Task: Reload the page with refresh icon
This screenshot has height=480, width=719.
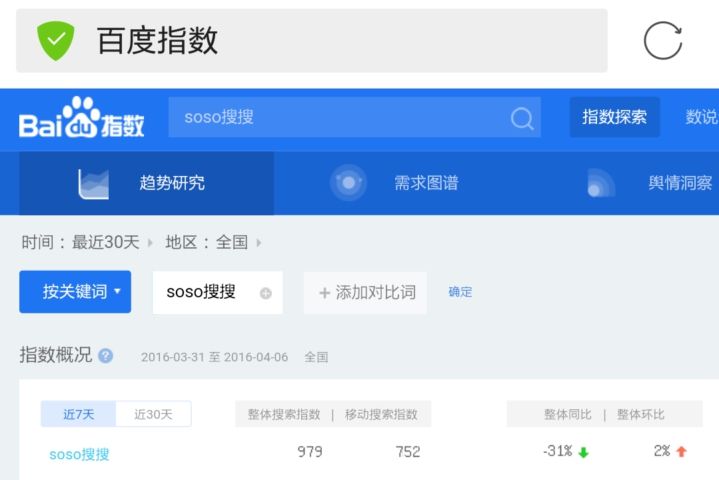Action: pyautogui.click(x=662, y=41)
